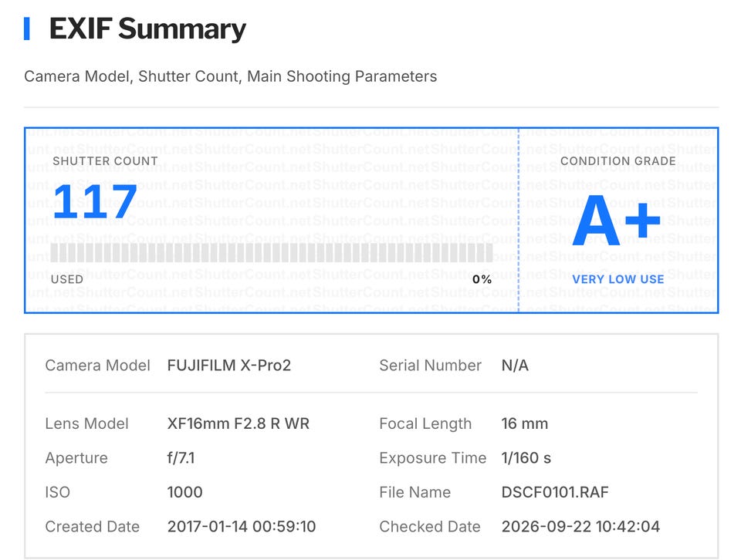Click the f/7.1 aperture value

tap(181, 458)
